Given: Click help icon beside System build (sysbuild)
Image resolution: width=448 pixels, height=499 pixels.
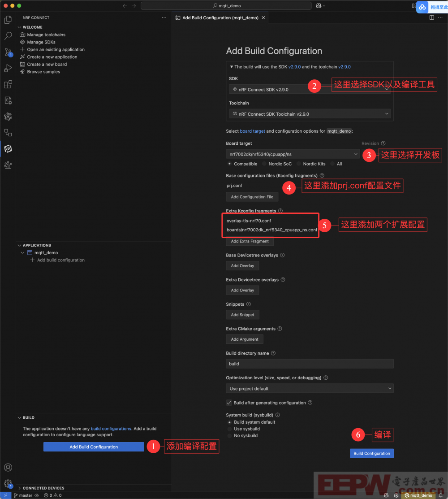Looking at the screenshot, I should (278, 415).
